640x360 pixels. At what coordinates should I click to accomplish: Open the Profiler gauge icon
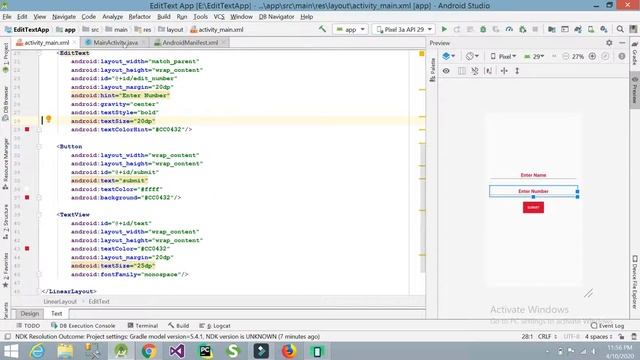tap(509, 29)
